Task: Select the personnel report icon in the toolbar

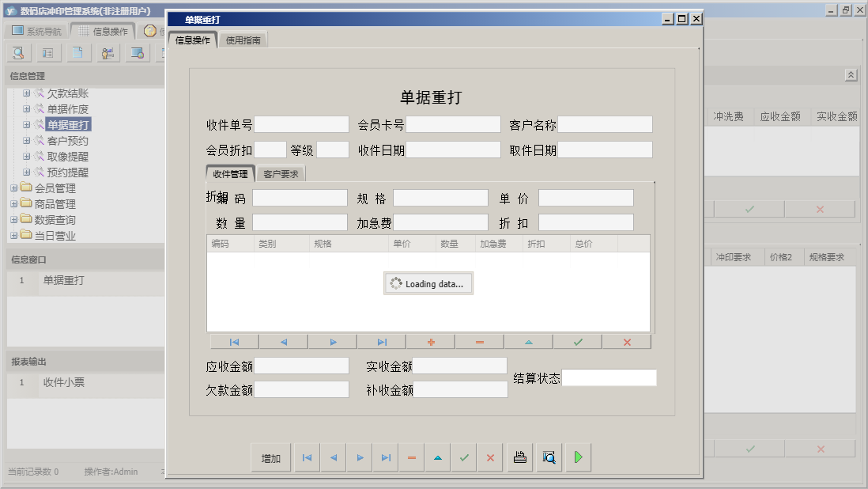Action: [x=107, y=52]
